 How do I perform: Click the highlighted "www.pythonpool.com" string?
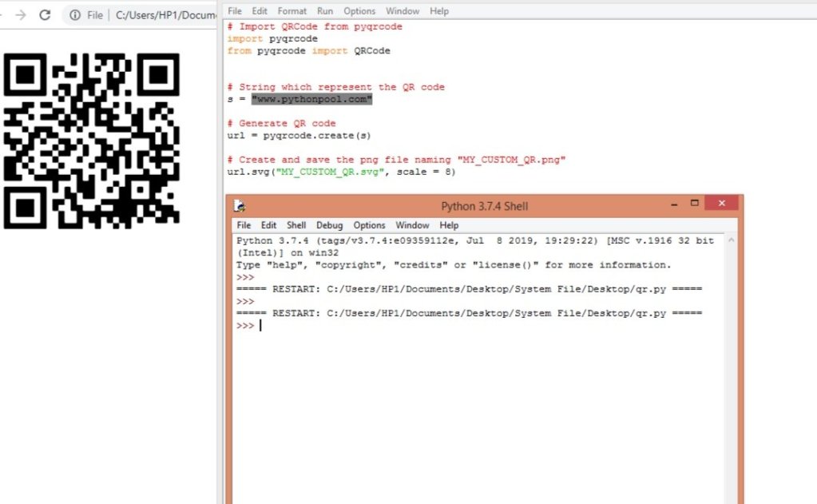(311, 99)
